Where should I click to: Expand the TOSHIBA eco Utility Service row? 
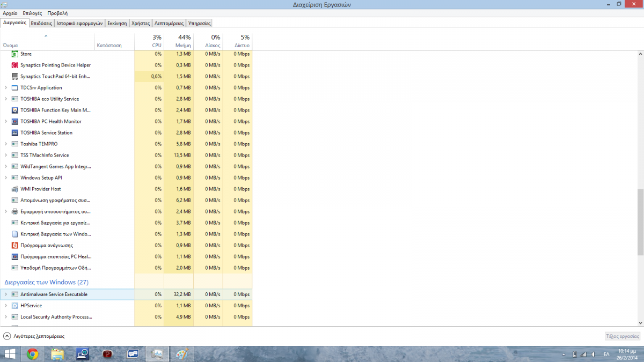6,99
